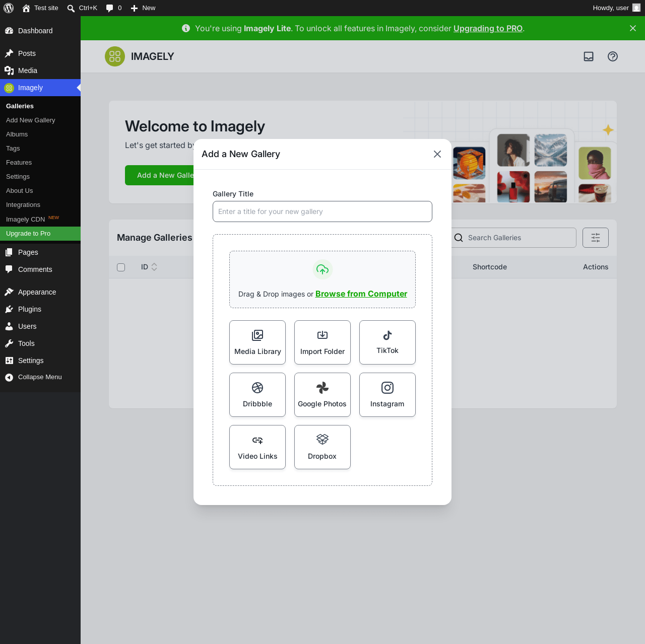Open Appearance in the sidebar

[x=40, y=292]
